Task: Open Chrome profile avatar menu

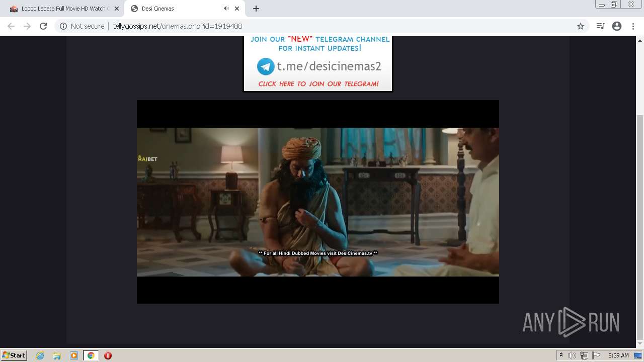Action: 617,26
